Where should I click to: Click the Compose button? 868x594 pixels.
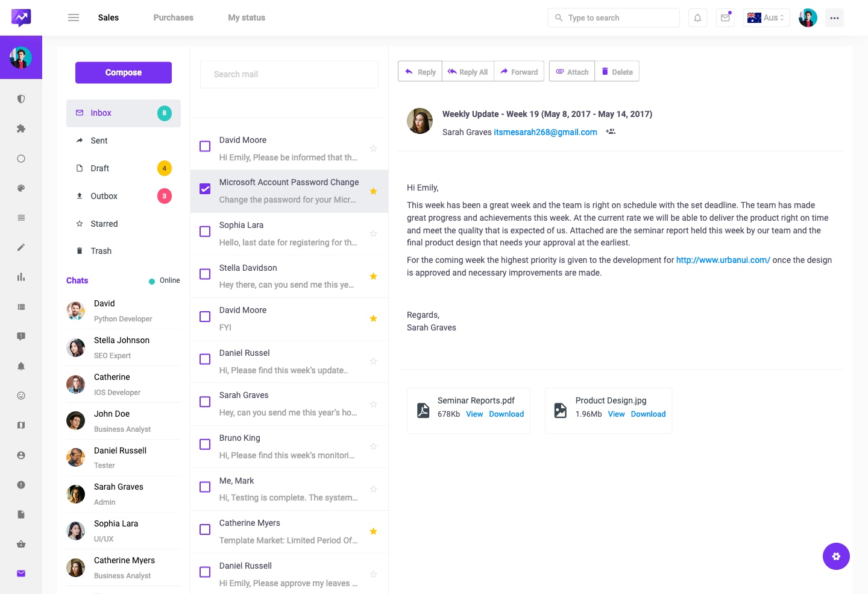click(x=123, y=72)
